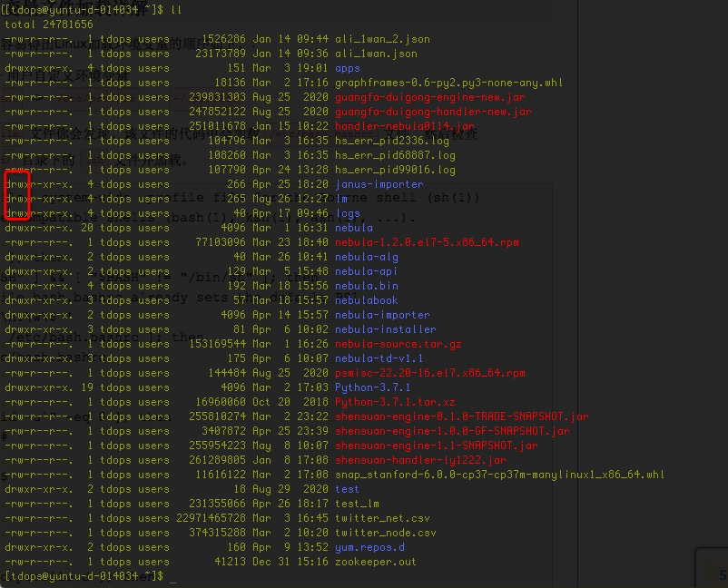Screen dimensions: 728x588
Task: Select graphframes-0.6-py2.py3-none-any.whl file name
Action: tap(448, 83)
